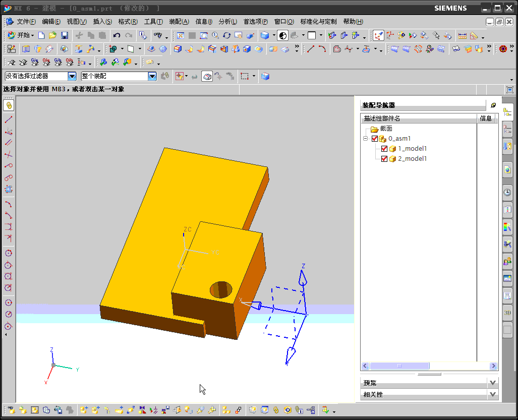Open the bottom assembly toolbar options arrow
Image resolution: width=518 pixels, height=420 pixels.
click(334, 411)
